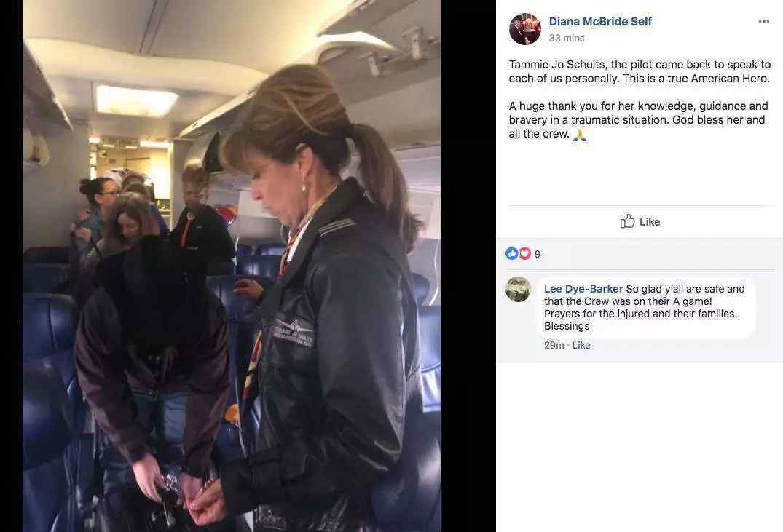Open Lee Dye-Barker's profile name link
The image size is (783, 532).
583,289
